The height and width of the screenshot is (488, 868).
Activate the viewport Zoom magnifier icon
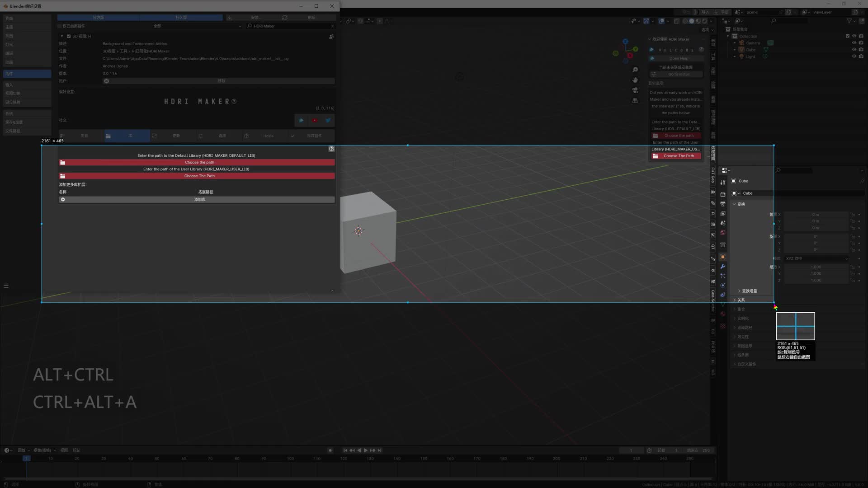coord(635,70)
